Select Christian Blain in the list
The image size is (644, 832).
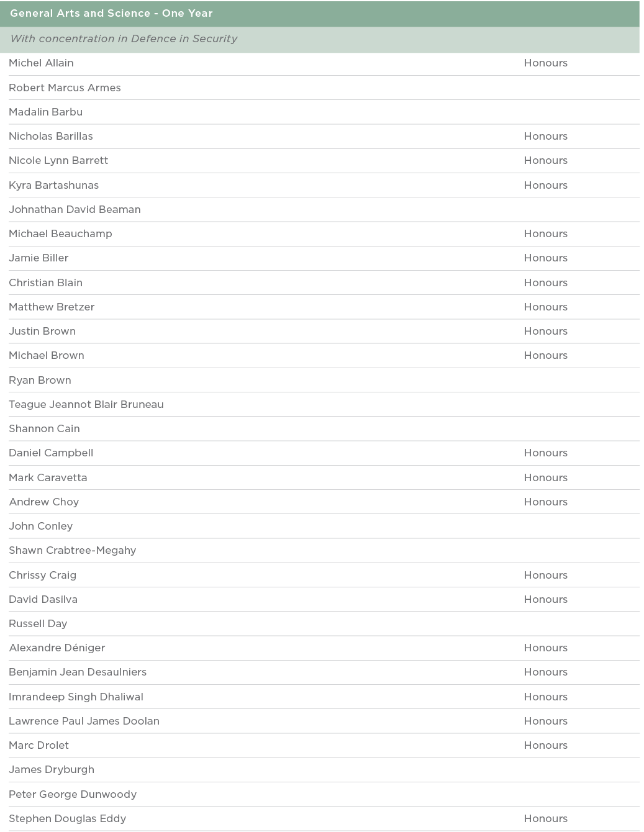click(x=45, y=283)
